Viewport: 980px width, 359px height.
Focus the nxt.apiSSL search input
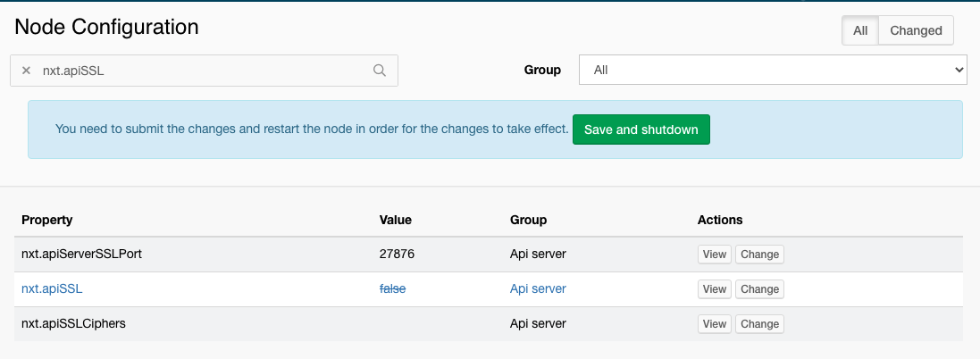204,71
